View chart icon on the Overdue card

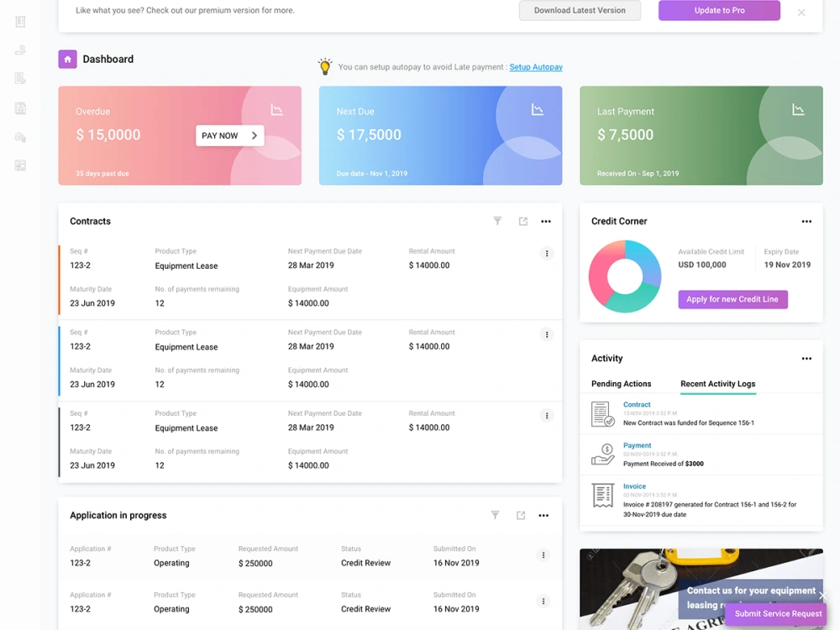(x=276, y=110)
